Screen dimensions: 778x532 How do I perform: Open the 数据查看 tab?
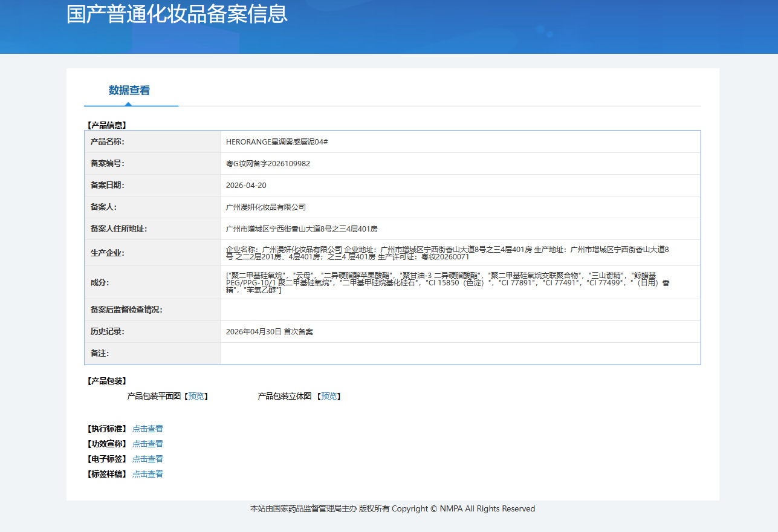pyautogui.click(x=129, y=91)
